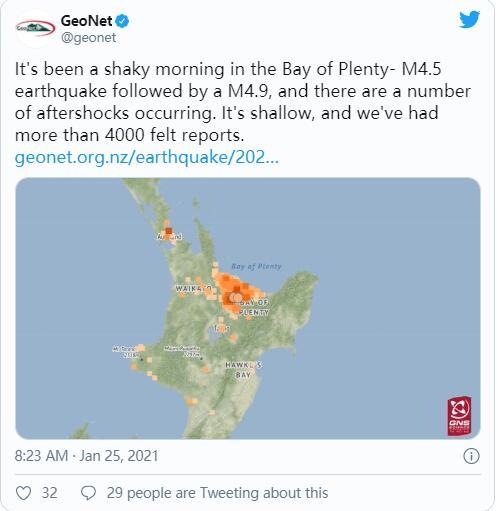Click the 32 likes count
Image resolution: width=498 pixels, height=511 pixels.
point(49,493)
